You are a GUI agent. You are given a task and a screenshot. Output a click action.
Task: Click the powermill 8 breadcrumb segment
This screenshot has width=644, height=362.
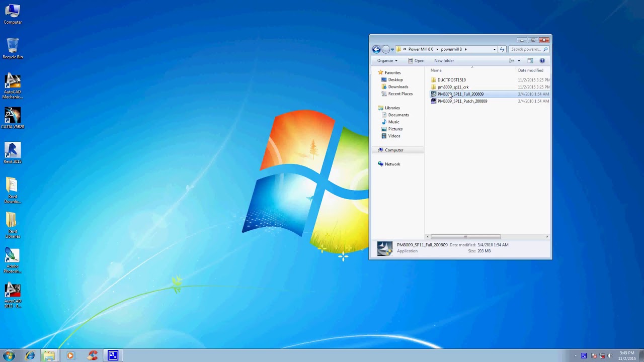pos(451,49)
